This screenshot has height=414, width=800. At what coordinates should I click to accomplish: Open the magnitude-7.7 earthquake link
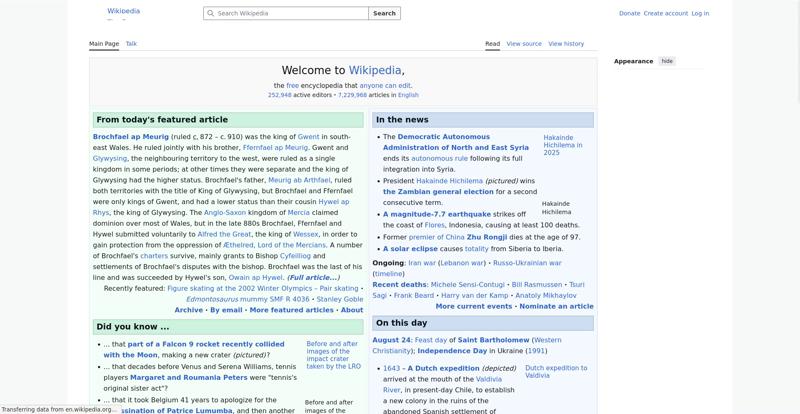pyautogui.click(x=437, y=214)
